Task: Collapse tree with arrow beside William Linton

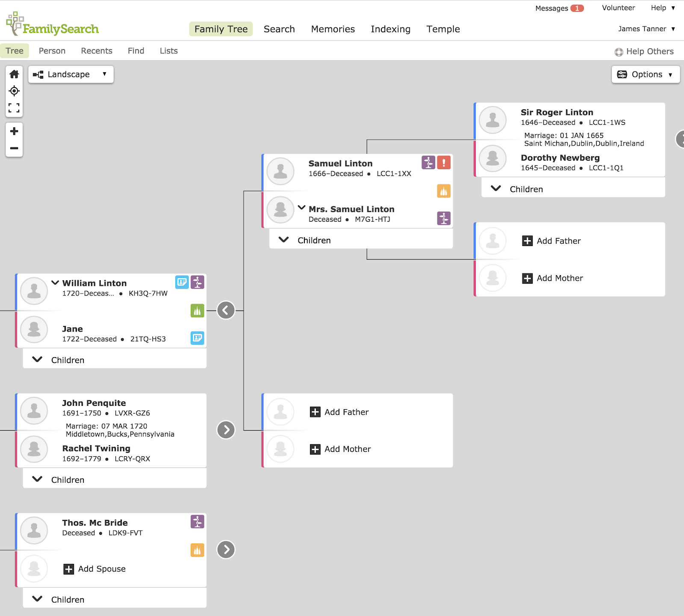Action: click(x=226, y=311)
